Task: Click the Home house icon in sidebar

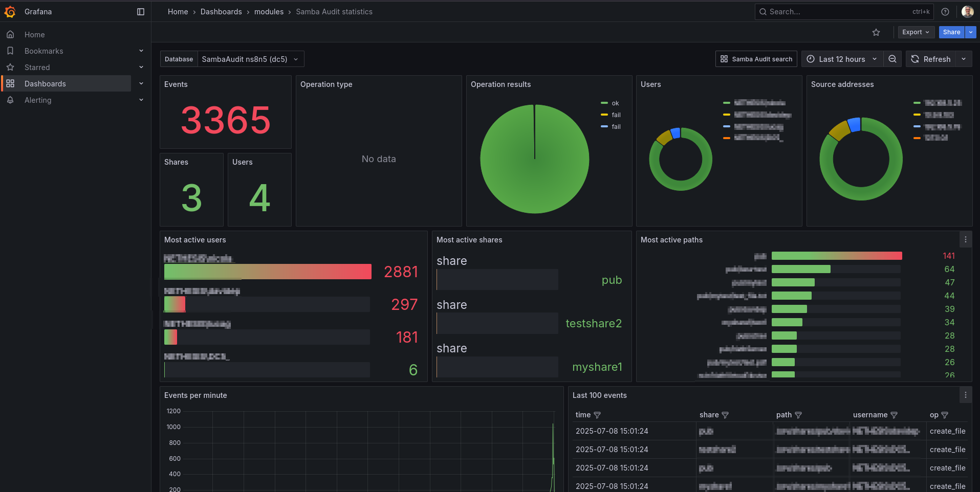Action: pos(10,35)
